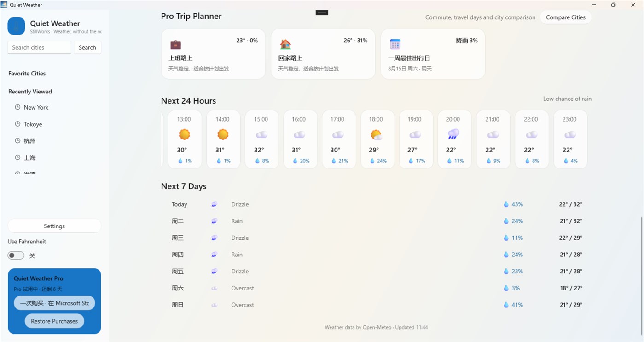The image size is (644, 342).
Task: Click the briefcase icon on commute card
Action: [175, 45]
